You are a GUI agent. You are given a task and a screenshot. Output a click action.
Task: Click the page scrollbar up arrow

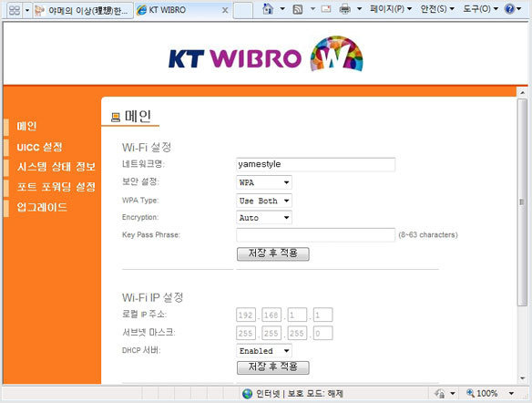pos(522,92)
